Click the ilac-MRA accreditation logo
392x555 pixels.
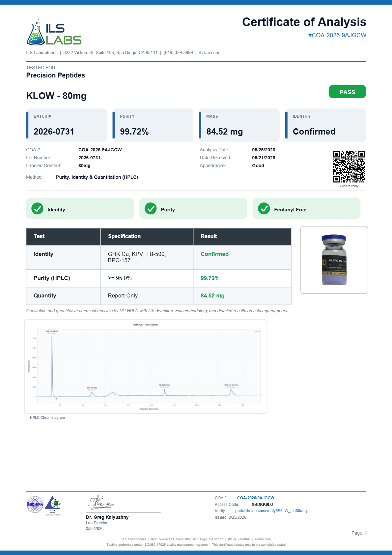tap(35, 505)
